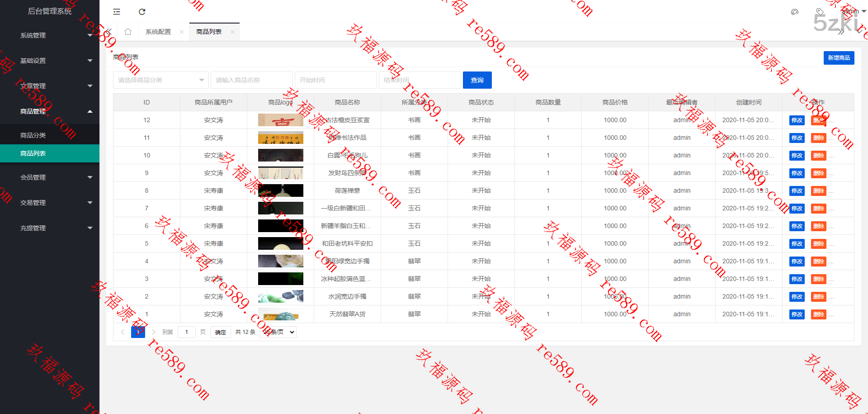Click the refresh page icon
Viewport: 868px width, 414px height.
(x=142, y=12)
